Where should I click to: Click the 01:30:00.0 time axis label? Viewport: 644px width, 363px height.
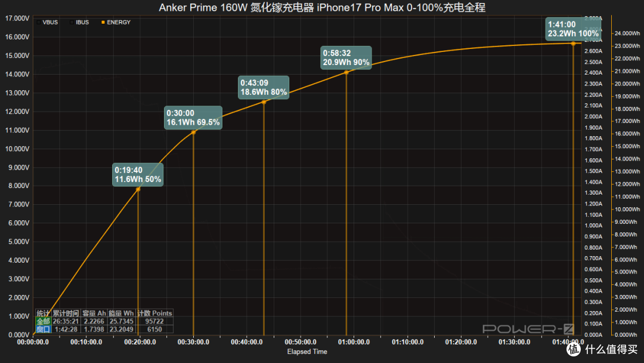click(514, 342)
